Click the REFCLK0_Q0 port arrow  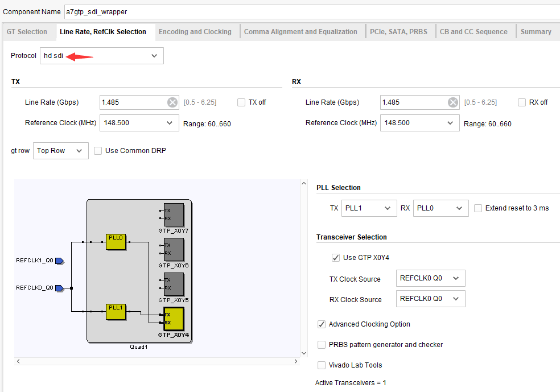coord(59,288)
